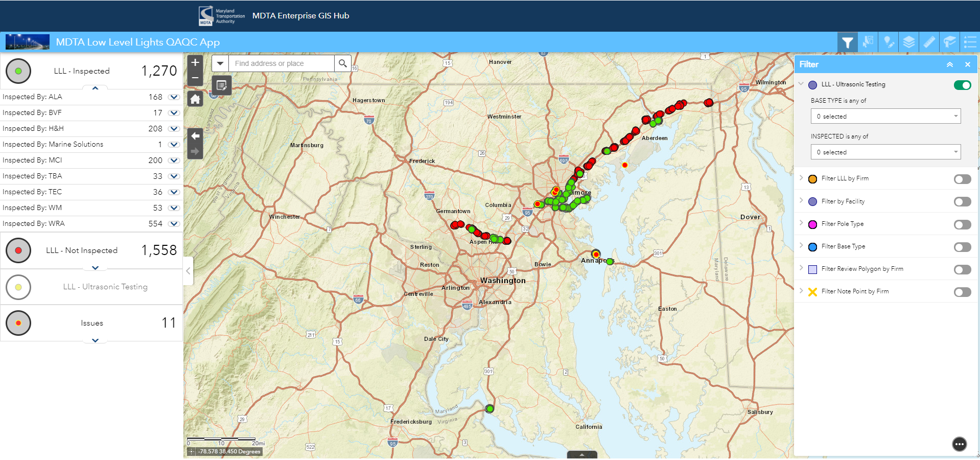Click the LLL - Inspected count 1,270
The image size is (980, 460).
point(159,71)
